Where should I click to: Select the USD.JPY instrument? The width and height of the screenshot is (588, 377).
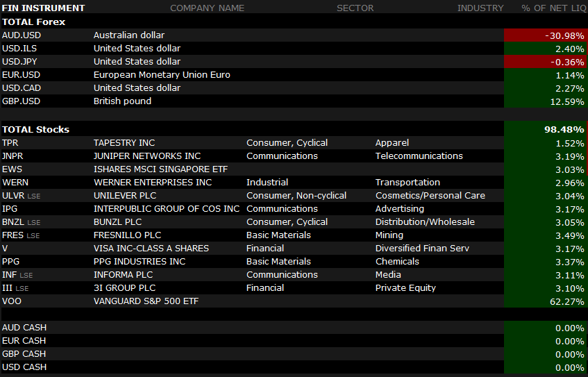click(19, 62)
